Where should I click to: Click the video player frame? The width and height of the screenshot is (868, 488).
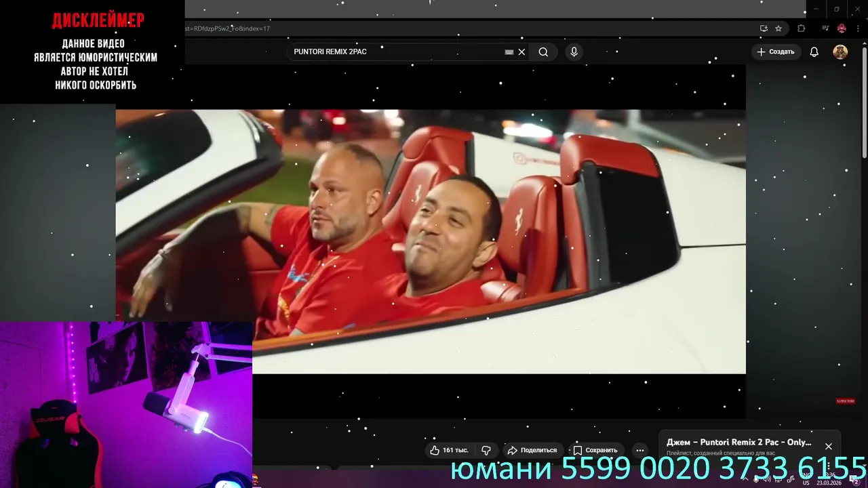(x=431, y=241)
